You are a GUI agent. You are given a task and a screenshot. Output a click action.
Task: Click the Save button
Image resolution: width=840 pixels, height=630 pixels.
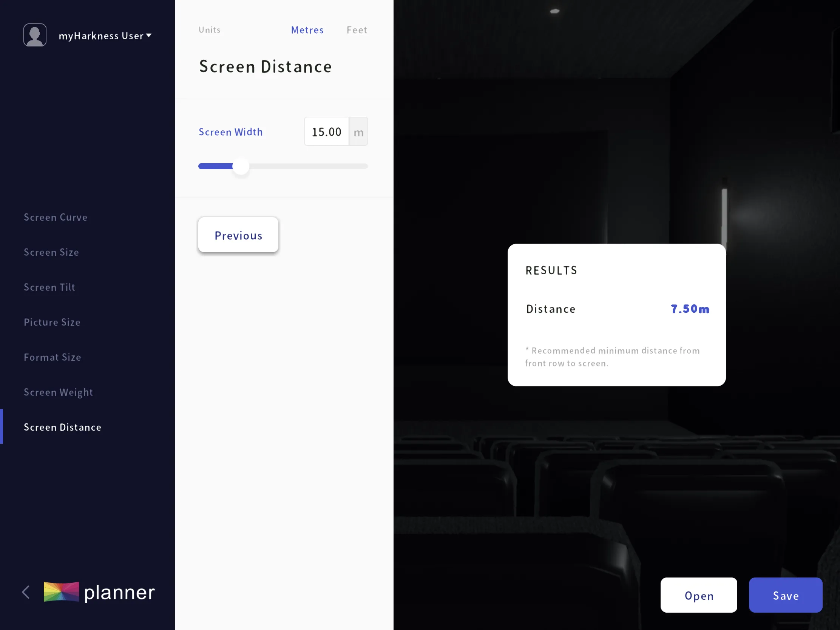[786, 594]
